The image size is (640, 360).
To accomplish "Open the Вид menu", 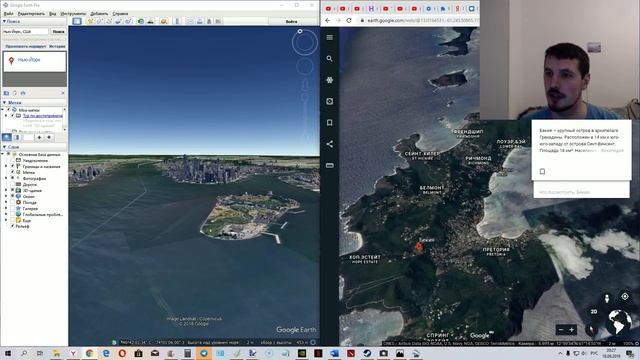I will click(53, 13).
